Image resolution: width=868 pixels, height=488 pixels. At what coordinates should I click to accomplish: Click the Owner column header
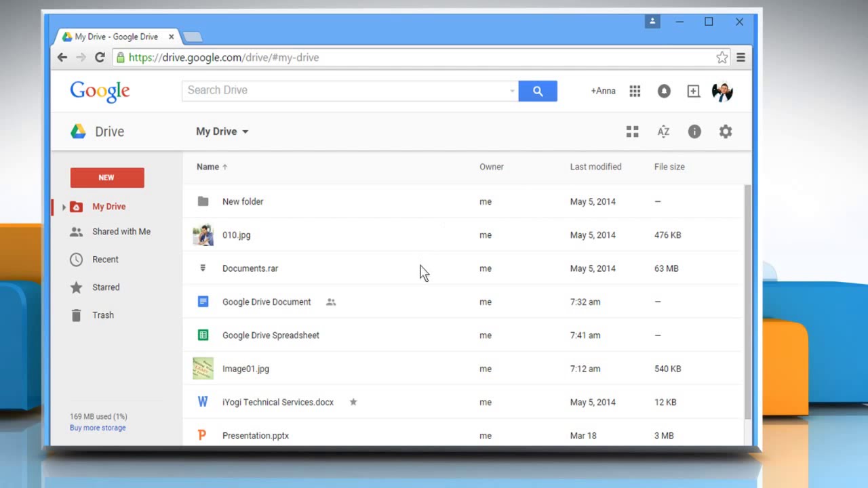[x=492, y=167]
